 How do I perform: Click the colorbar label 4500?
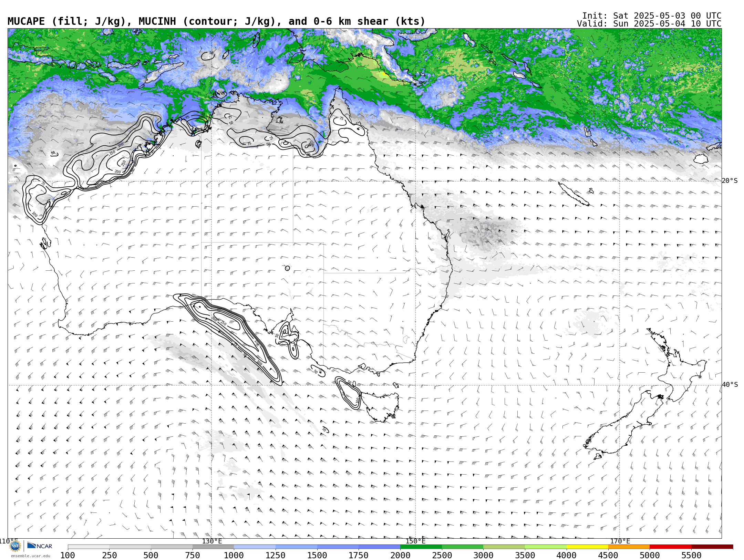608,556
